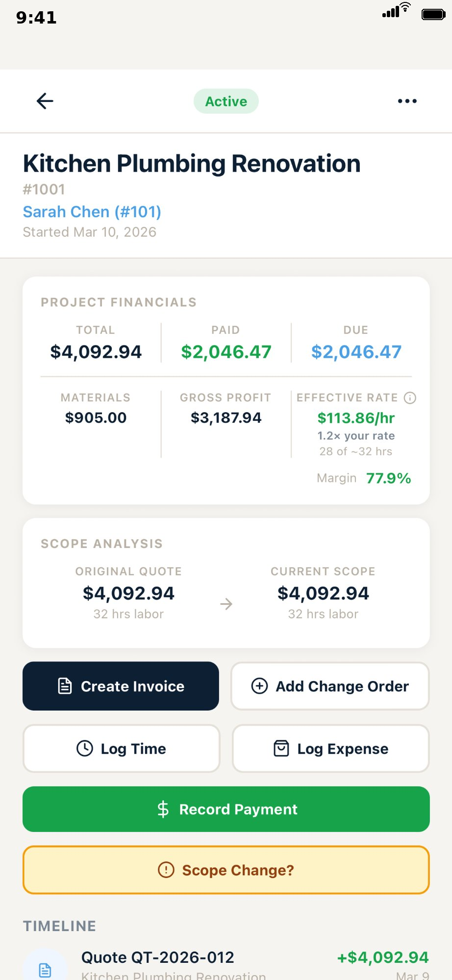The height and width of the screenshot is (980, 452).
Task: Tap the alert icon in Scope Change banner
Action: pos(165,870)
